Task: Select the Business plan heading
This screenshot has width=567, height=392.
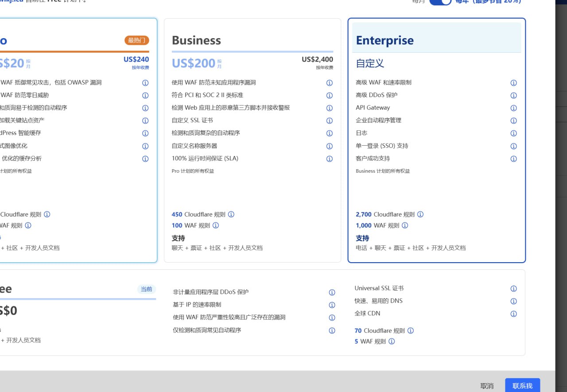Action: click(x=196, y=40)
